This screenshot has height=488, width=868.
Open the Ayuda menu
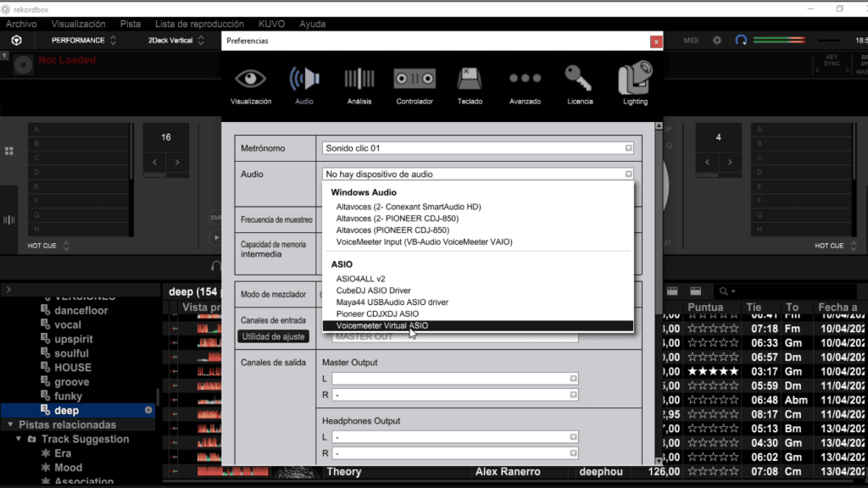[x=312, y=25]
